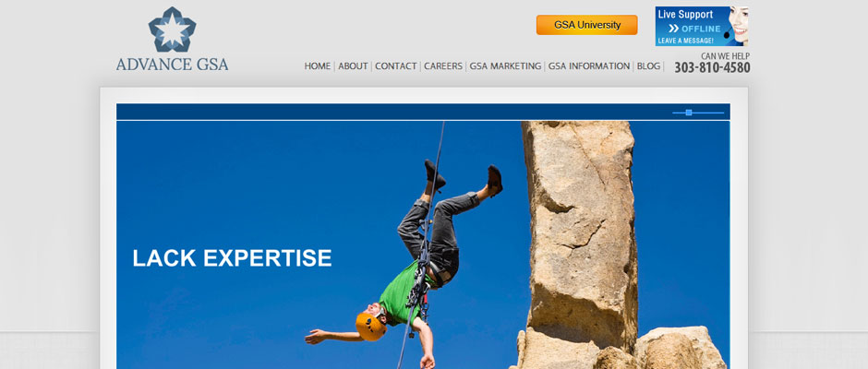Click the LACK EXPERTISE banner headline
The height and width of the screenshot is (369, 868).
(232, 257)
